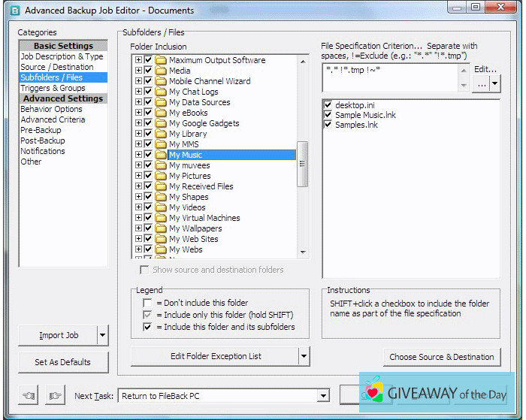Click the My Pictures folder icon
Image resolution: width=526 pixels, height=420 pixels.
click(x=160, y=176)
